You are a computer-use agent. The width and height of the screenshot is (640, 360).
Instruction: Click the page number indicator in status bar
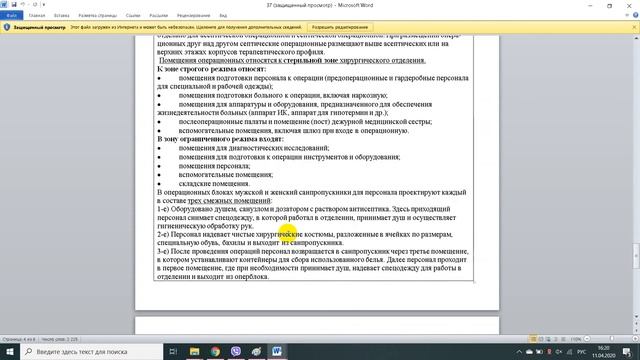coord(19,339)
